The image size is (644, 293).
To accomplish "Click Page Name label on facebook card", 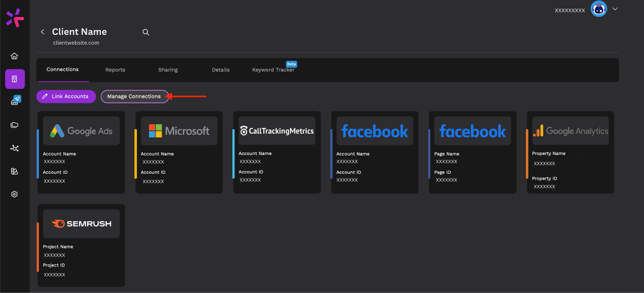I will tap(447, 154).
